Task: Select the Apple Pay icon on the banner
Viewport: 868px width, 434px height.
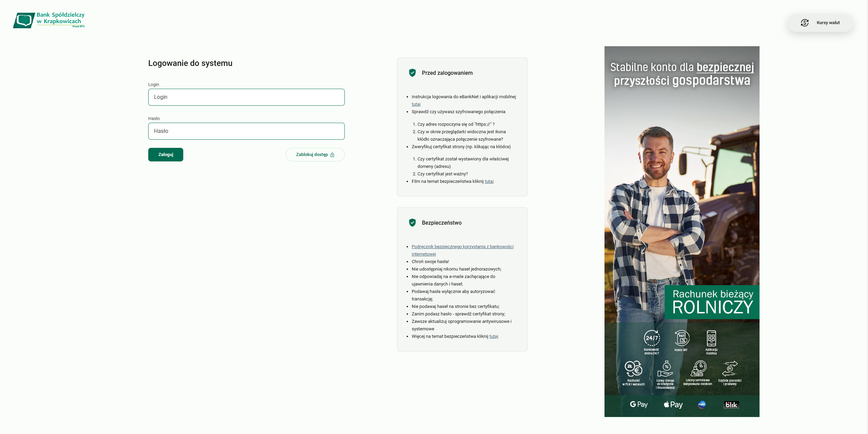Action: [673, 405]
